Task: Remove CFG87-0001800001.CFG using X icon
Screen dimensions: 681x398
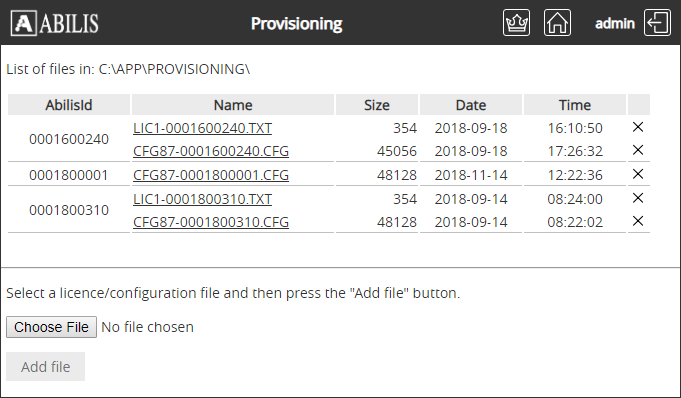Action: point(638,174)
